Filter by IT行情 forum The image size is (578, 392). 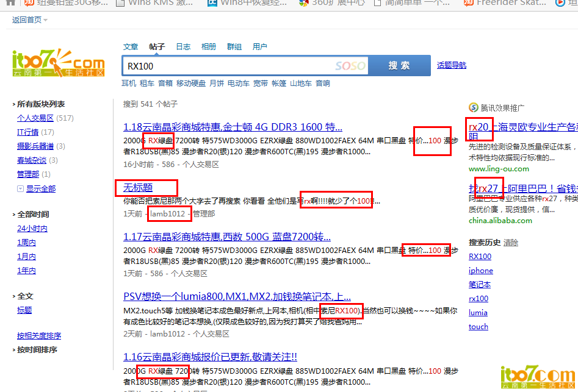[x=27, y=132]
